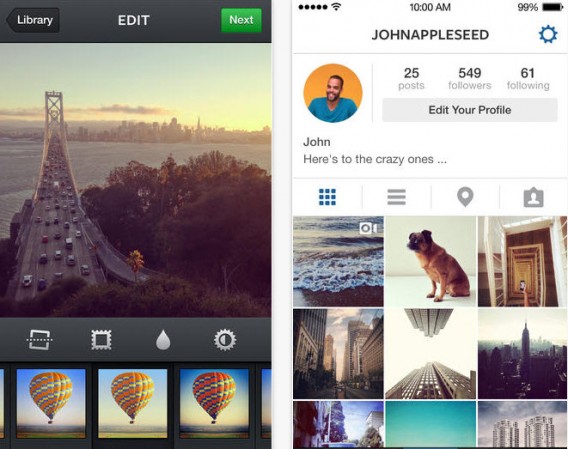
Task: Tap the straighten/rotate photo icon
Action: pyautogui.click(x=39, y=340)
